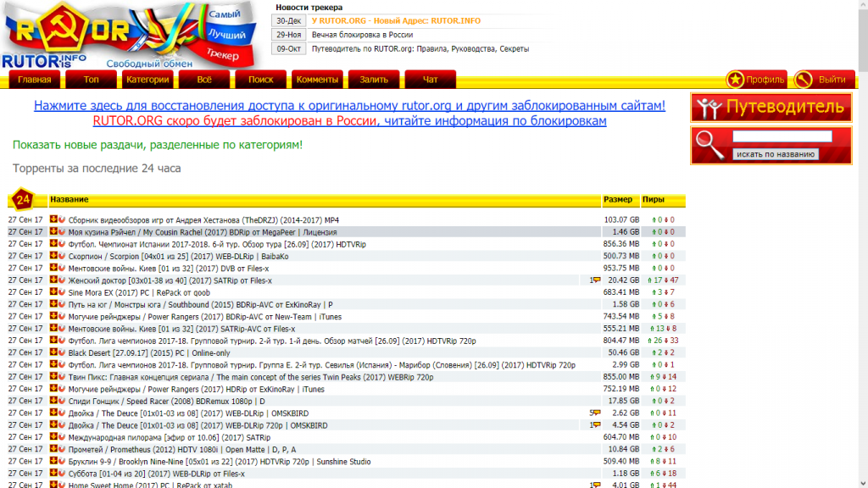Open the Всё menu item
Screen dimensions: 868x488
point(203,79)
